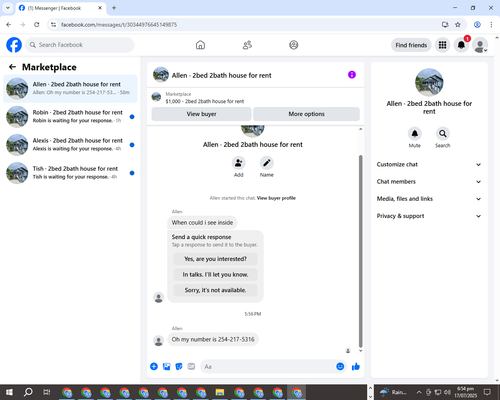Reload the page with browser refresh icon
The height and width of the screenshot is (400, 500).
tap(37, 25)
